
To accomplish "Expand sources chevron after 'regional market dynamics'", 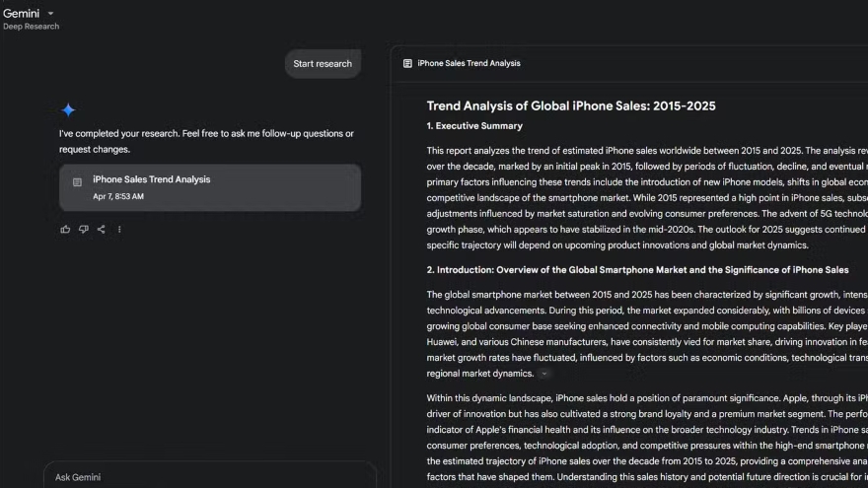I will [x=543, y=375].
